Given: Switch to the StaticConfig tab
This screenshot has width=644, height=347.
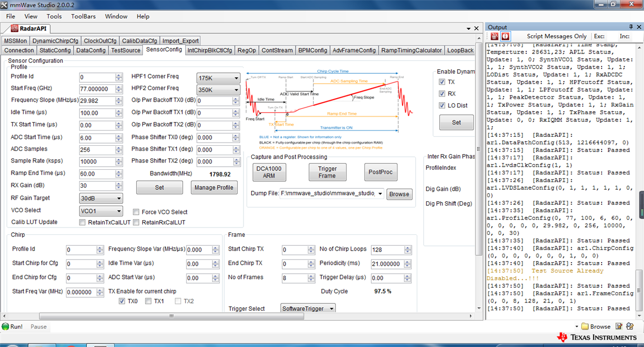Looking at the screenshot, I should tap(55, 50).
